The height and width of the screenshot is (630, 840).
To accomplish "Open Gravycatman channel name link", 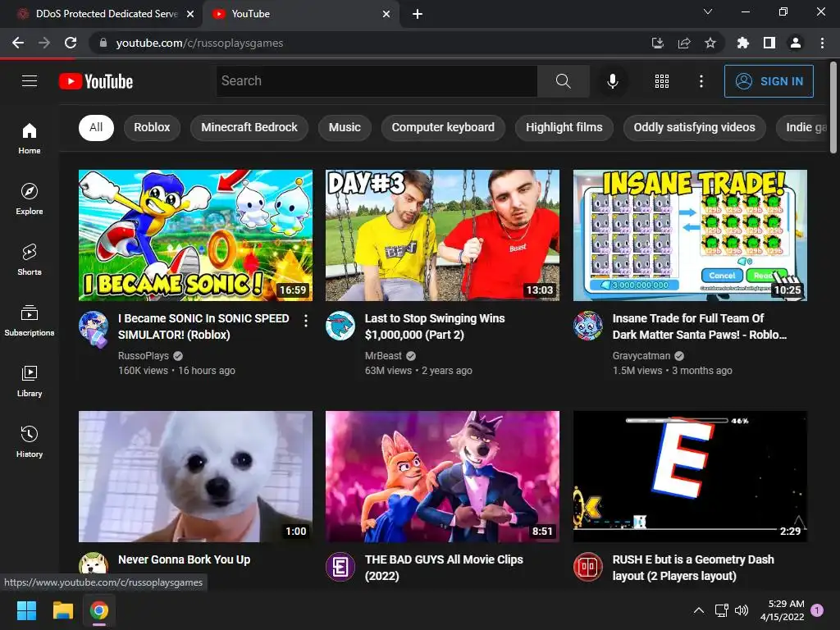I will pos(641,356).
